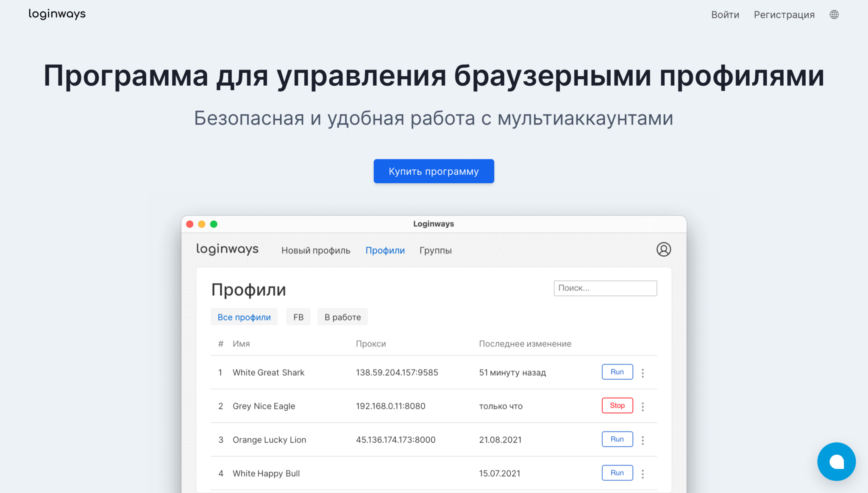Click the White Great Shark profile name
The image size is (868, 493).
click(x=268, y=373)
